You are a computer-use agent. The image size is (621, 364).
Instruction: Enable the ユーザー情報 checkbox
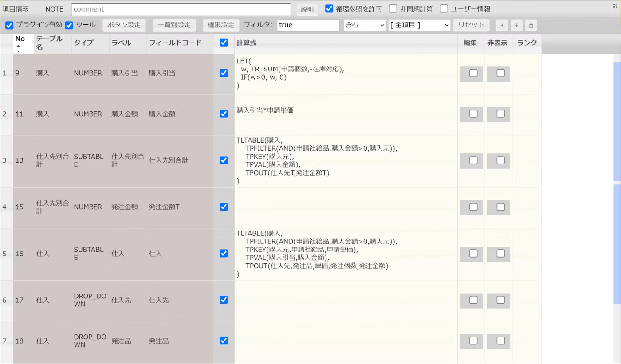coord(444,8)
